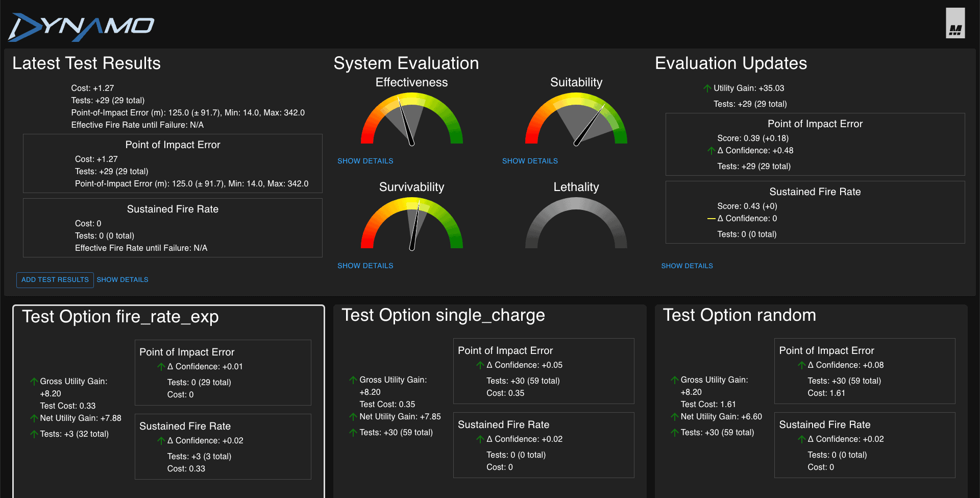The width and height of the screenshot is (980, 498).
Task: Expand Show Details under Effectiveness gauge
Action: point(365,161)
